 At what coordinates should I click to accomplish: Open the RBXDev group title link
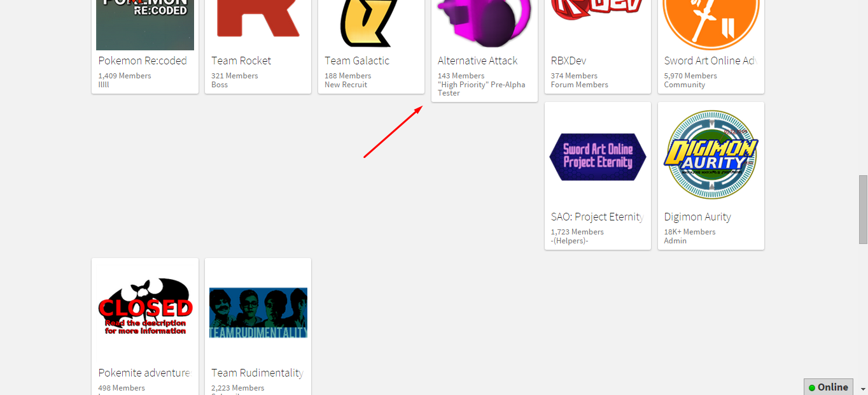pyautogui.click(x=568, y=61)
